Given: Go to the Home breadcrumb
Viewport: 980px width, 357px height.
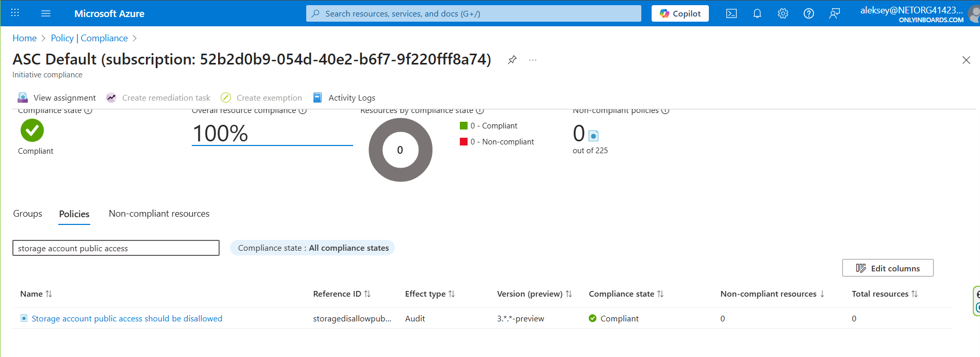Looking at the screenshot, I should pos(24,38).
